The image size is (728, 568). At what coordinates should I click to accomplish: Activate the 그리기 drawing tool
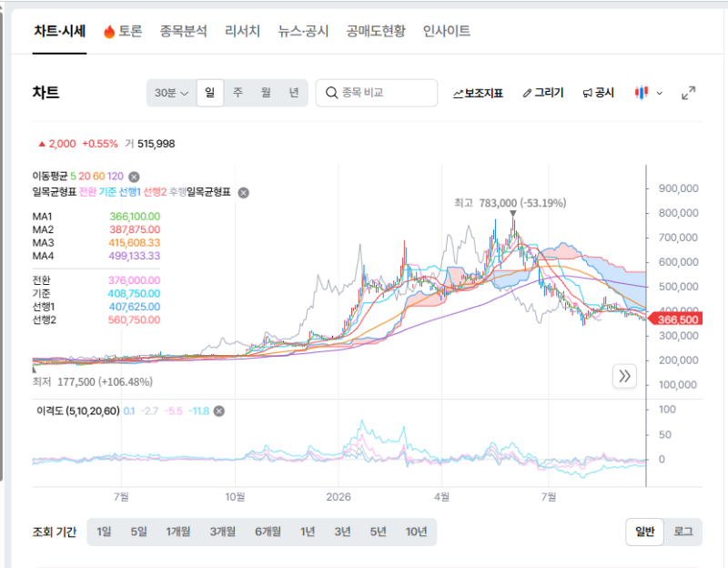point(543,93)
